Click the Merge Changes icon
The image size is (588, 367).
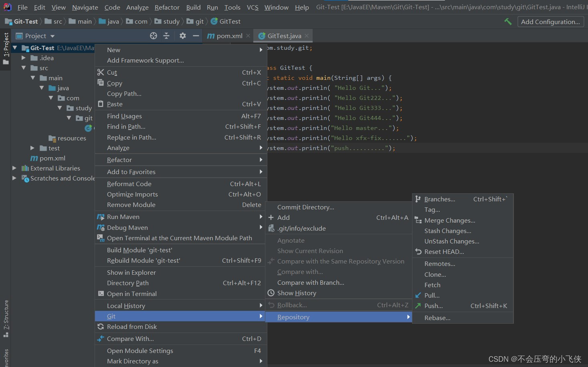(x=418, y=220)
